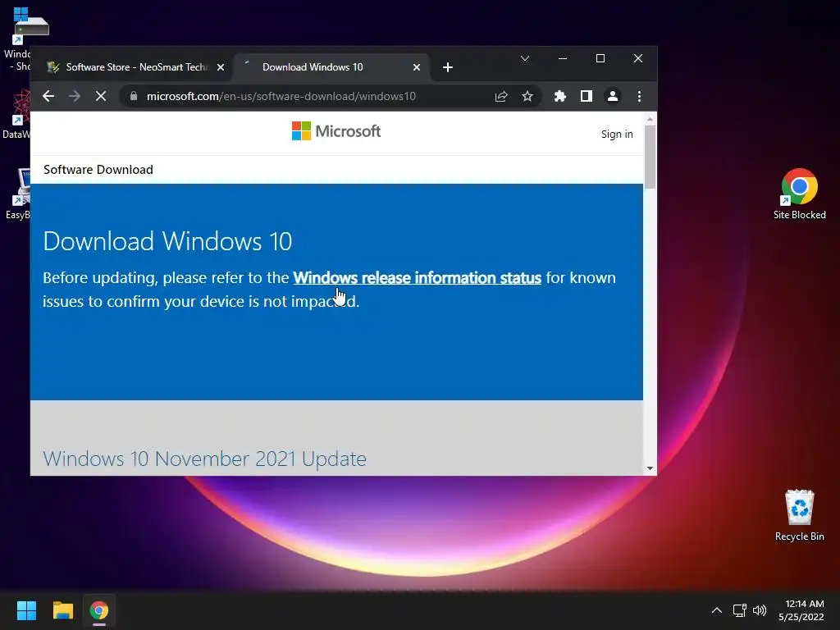Select the Recycle Bin desktop icon

(799, 515)
